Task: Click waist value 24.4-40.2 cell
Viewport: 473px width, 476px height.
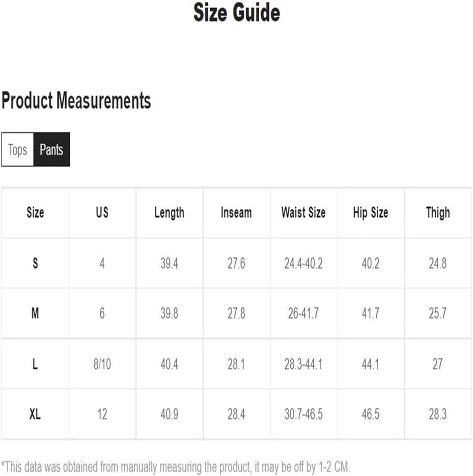Action: 303,263
